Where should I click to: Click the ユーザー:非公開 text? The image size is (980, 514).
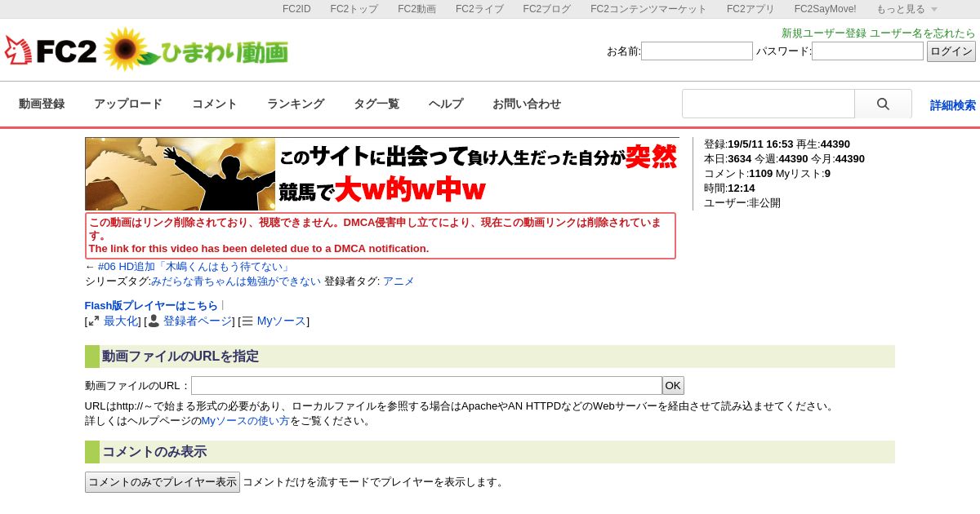click(x=742, y=203)
